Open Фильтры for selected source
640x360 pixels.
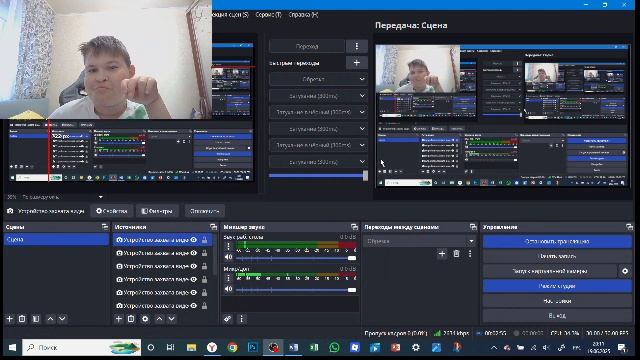click(x=157, y=211)
